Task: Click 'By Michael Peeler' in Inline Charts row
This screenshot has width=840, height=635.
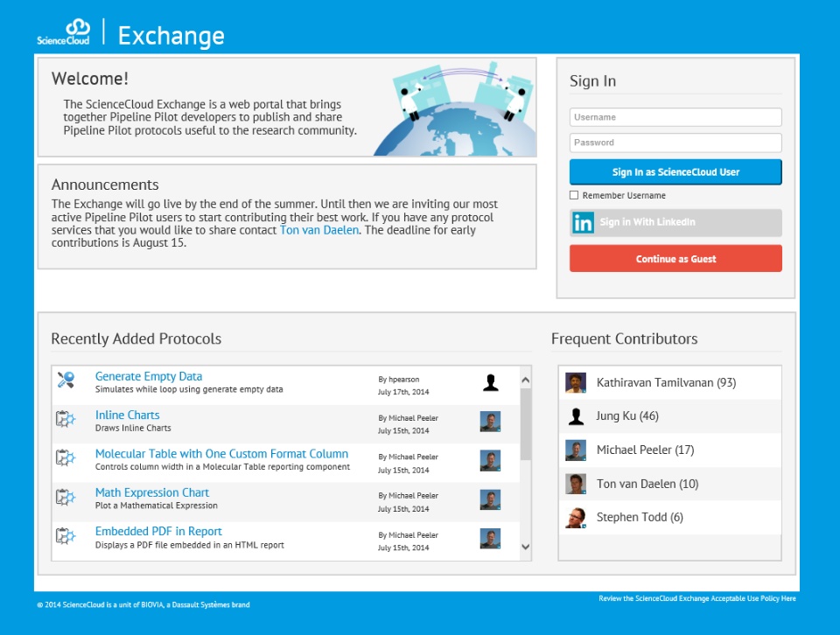Action: [409, 418]
